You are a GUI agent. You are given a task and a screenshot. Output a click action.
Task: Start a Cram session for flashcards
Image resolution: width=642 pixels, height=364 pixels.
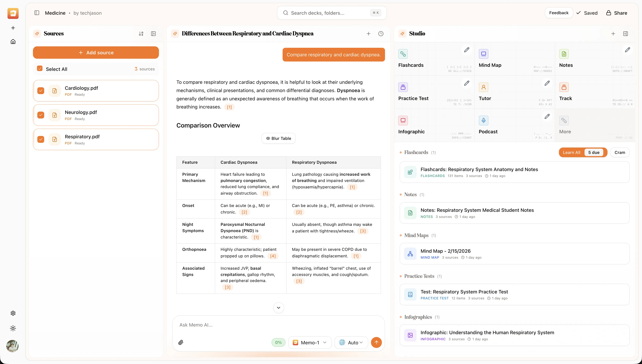620,152
